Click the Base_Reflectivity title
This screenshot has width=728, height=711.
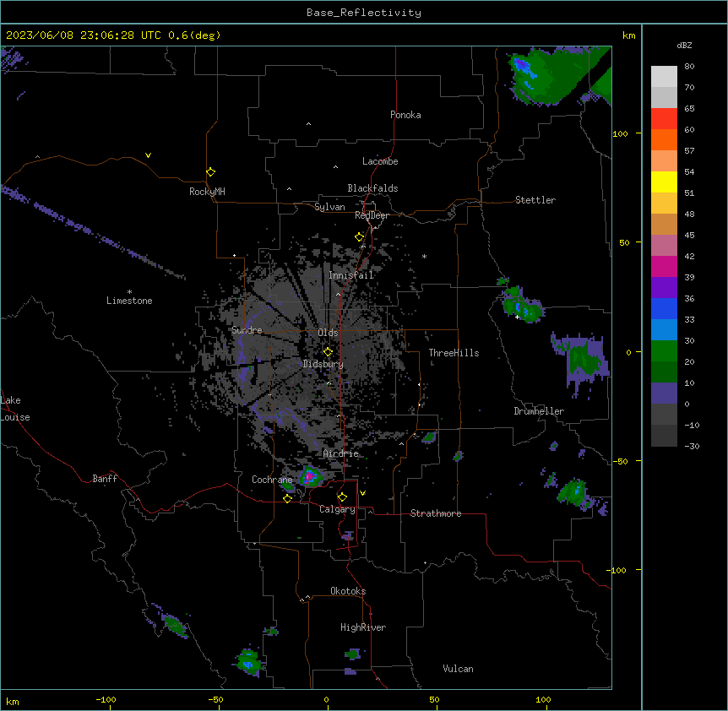(x=364, y=13)
